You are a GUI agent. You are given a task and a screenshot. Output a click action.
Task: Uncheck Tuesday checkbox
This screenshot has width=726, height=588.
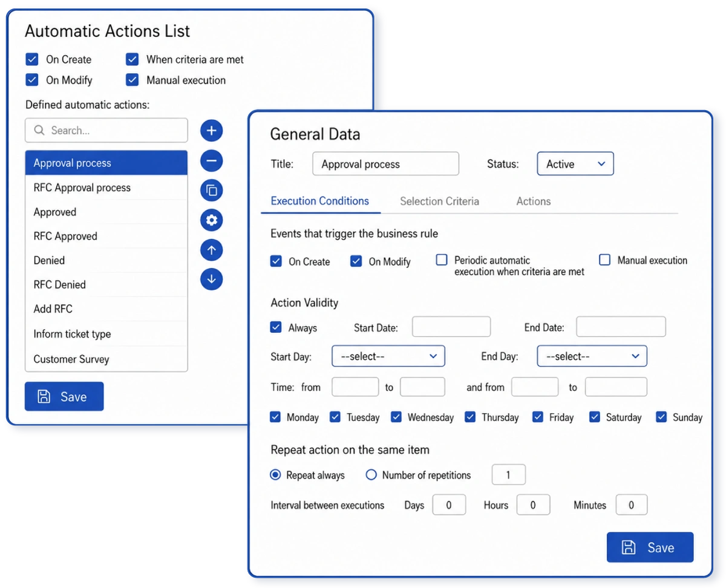coord(335,417)
